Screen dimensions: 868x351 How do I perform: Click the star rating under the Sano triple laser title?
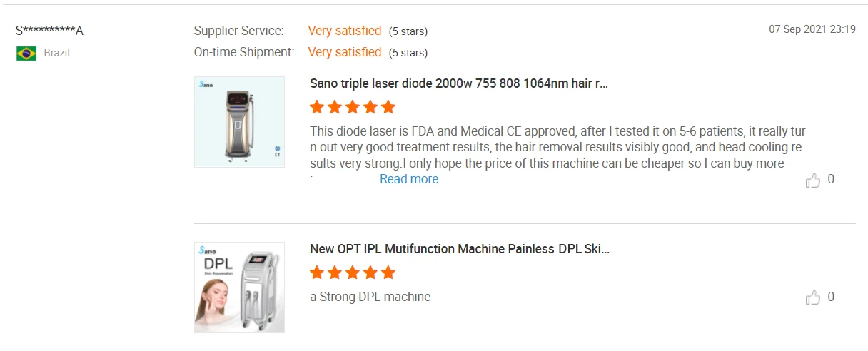[x=352, y=108]
